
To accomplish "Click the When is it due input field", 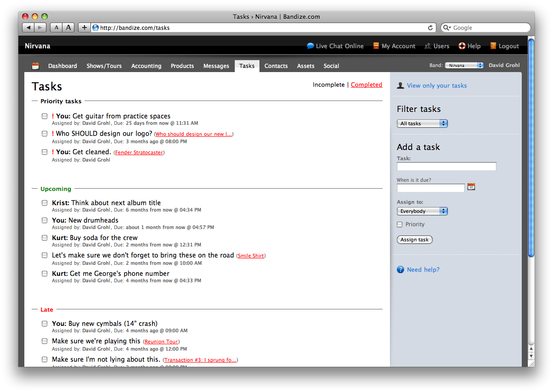I will (x=431, y=188).
